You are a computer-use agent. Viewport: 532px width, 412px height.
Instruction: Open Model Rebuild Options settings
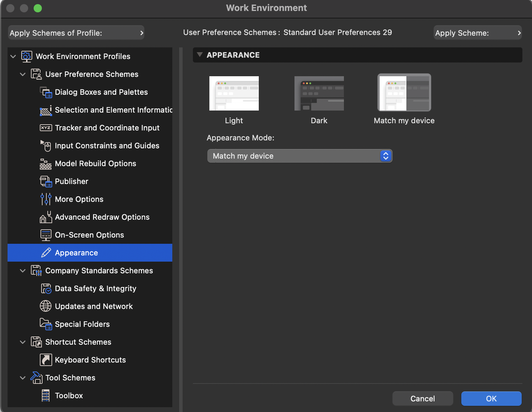click(x=46, y=163)
